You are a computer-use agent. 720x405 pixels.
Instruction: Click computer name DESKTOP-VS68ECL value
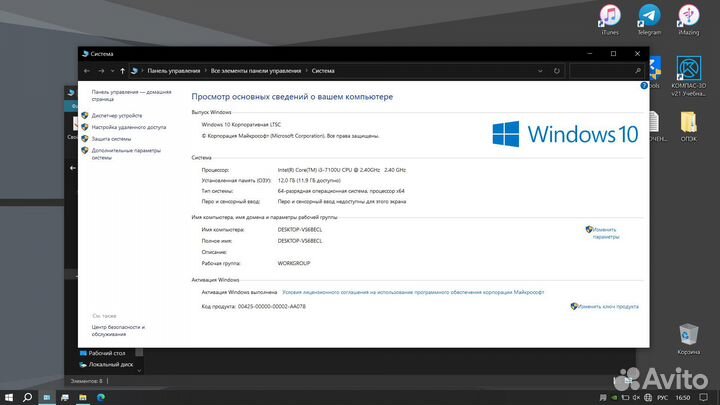300,230
